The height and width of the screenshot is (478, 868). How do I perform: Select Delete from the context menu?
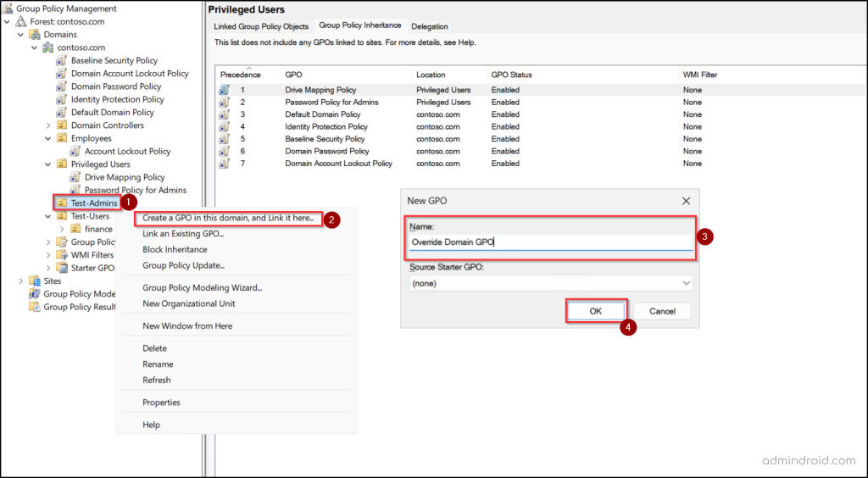point(154,348)
